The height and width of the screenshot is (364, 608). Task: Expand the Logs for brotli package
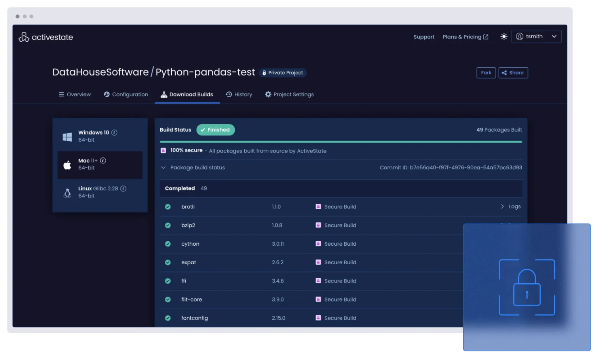tap(510, 207)
